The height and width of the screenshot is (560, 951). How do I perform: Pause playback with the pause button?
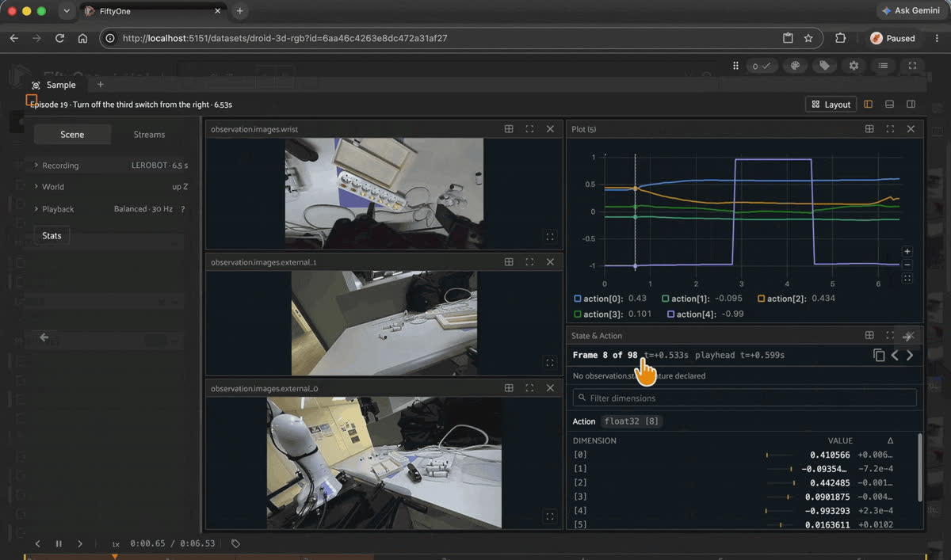click(59, 543)
